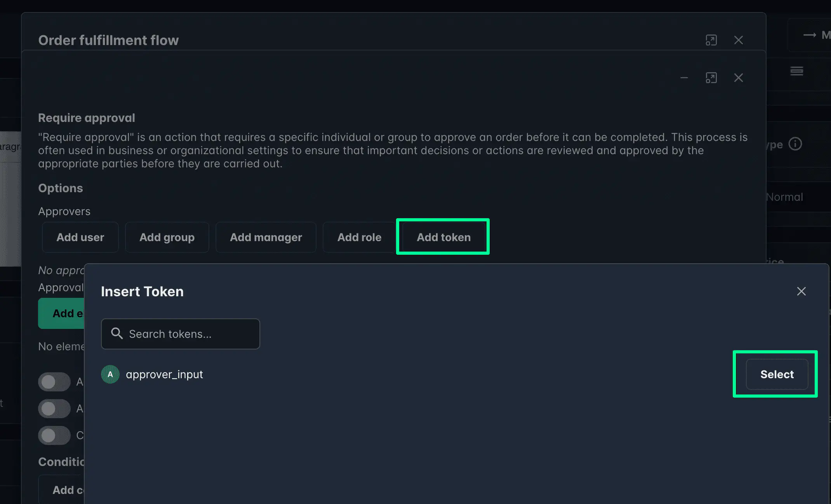Click the approver_input green token avatar
This screenshot has width=831, height=504.
pyautogui.click(x=110, y=374)
